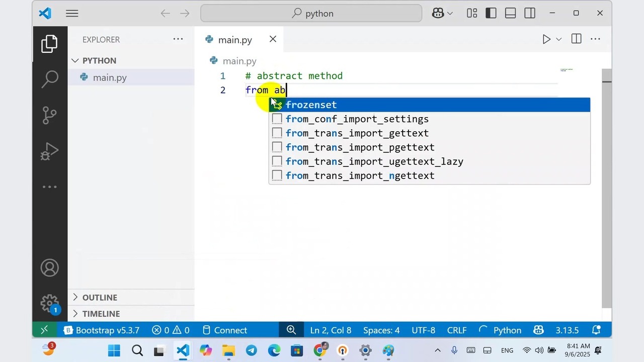Change indentation via Spaces: 4
The width and height of the screenshot is (644, 362).
point(381,330)
